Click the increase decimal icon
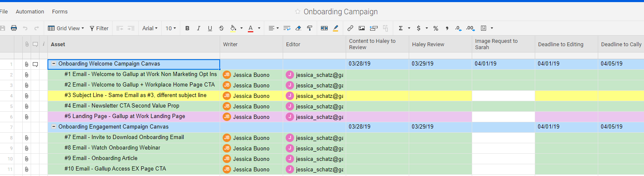Image resolution: width=644 pixels, height=176 pixels. coord(471,28)
